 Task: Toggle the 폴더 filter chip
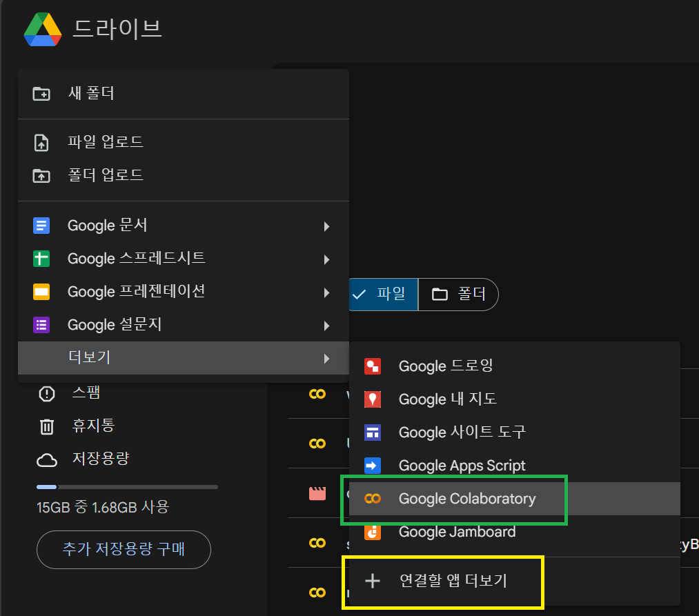[x=458, y=294]
